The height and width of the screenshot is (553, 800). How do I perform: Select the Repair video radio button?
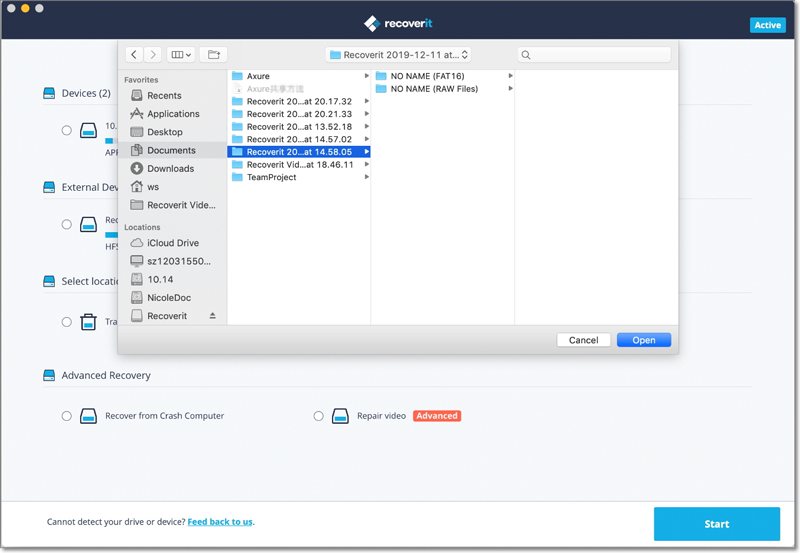pos(318,416)
